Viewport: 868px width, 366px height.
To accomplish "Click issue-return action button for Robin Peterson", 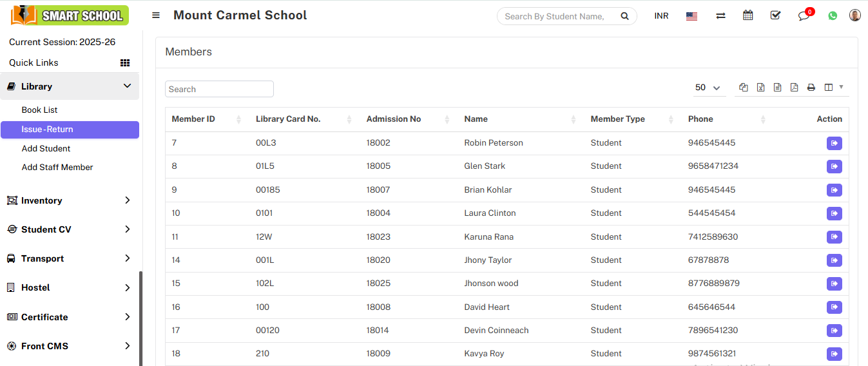I will point(834,143).
